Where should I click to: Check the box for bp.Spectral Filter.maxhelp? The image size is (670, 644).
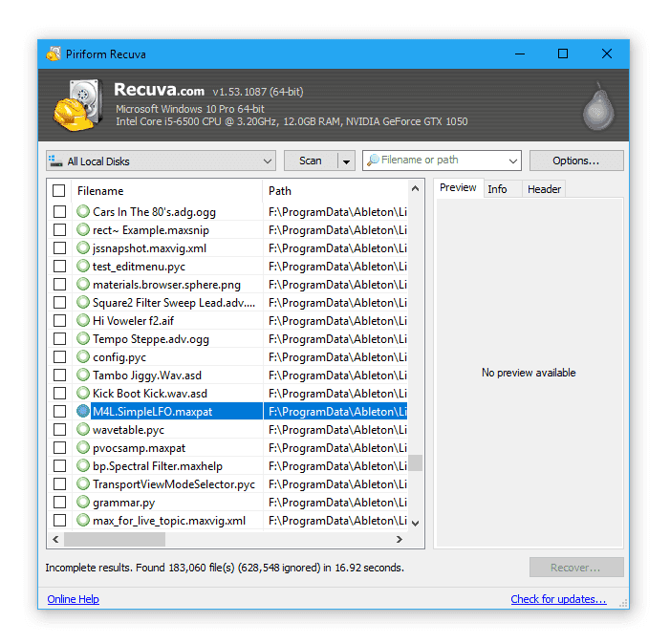pyautogui.click(x=60, y=465)
